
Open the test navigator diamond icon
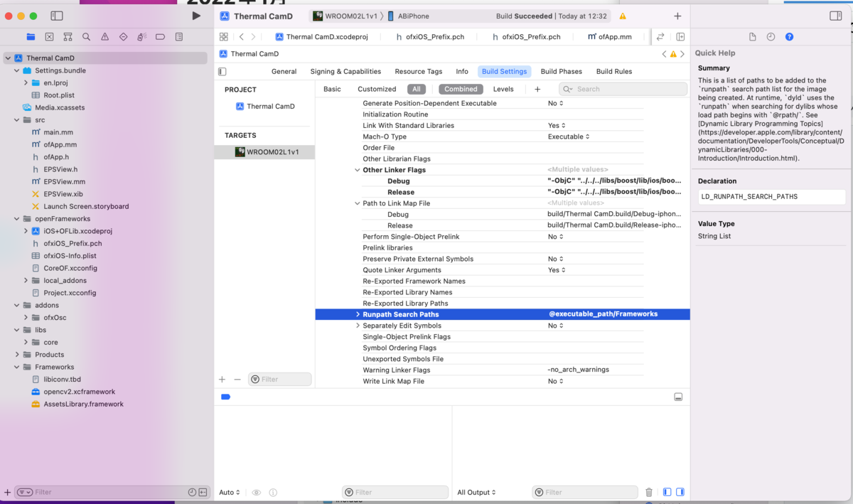123,37
